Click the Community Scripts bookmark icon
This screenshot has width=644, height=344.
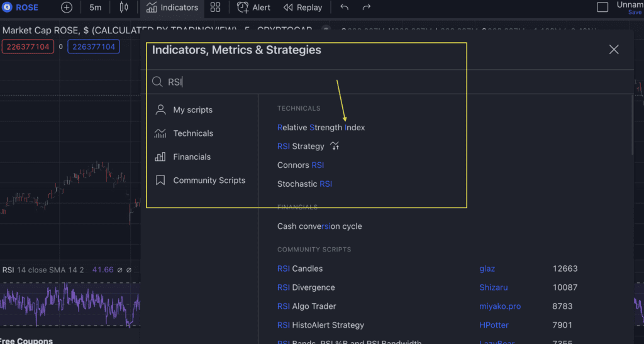[x=160, y=180]
